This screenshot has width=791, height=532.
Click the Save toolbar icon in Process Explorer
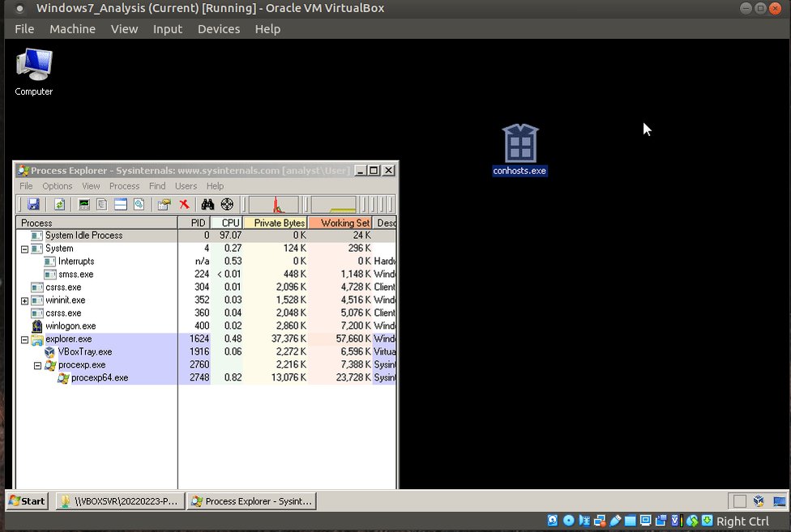pos(33,204)
